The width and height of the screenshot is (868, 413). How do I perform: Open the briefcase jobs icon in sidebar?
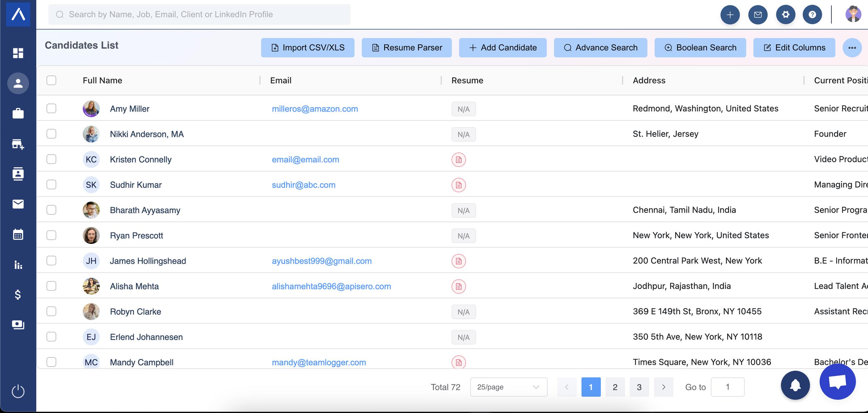(x=18, y=113)
